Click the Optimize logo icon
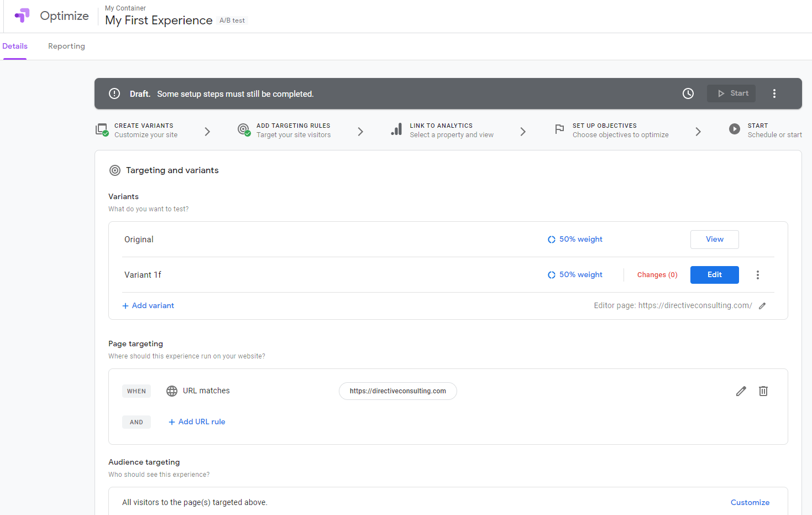Image resolution: width=812 pixels, height=515 pixels. coord(22,15)
